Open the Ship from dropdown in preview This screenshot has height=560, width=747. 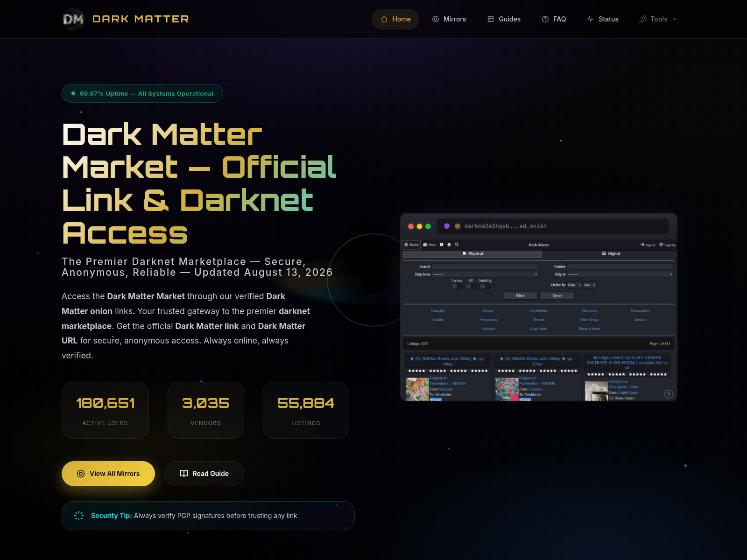tap(485, 274)
